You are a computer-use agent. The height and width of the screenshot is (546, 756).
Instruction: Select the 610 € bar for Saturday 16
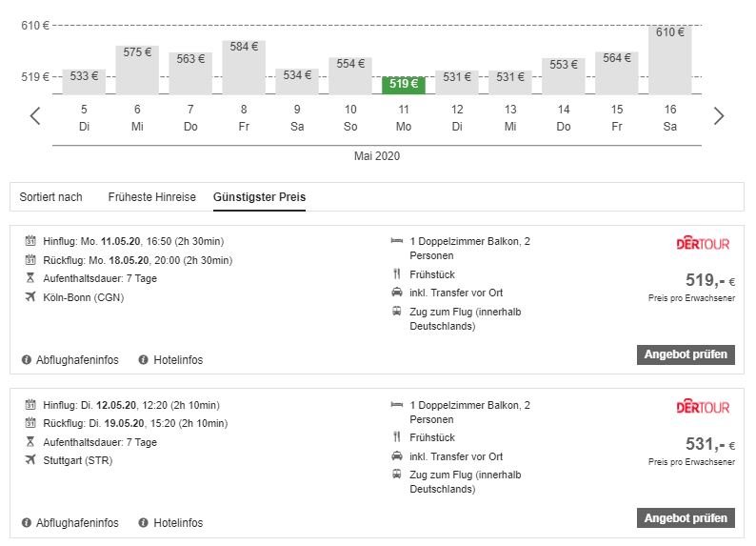tap(670, 59)
